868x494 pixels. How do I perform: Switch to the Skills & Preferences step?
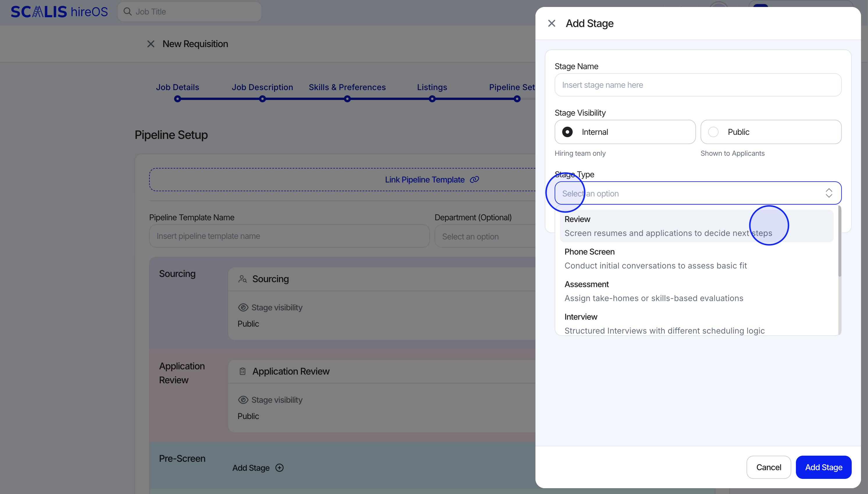click(347, 87)
